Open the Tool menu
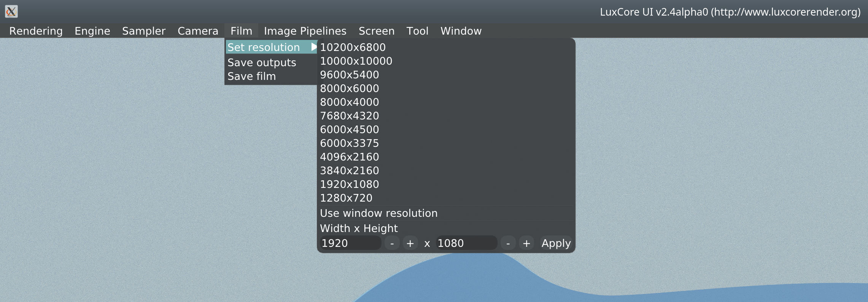The width and height of the screenshot is (868, 302). [417, 31]
